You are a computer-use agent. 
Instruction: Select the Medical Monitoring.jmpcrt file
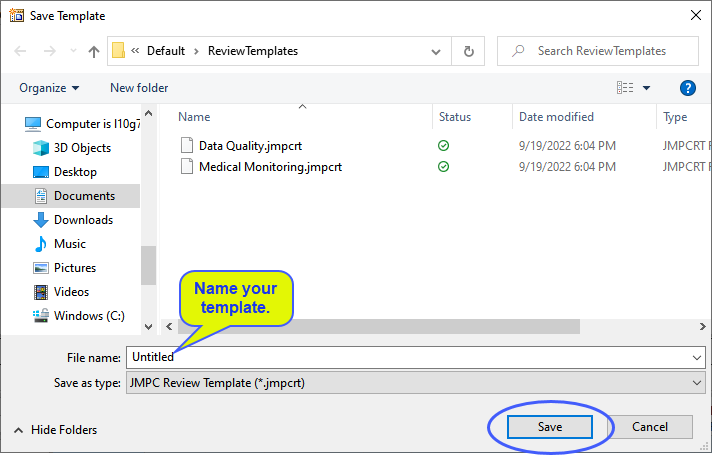[270, 167]
